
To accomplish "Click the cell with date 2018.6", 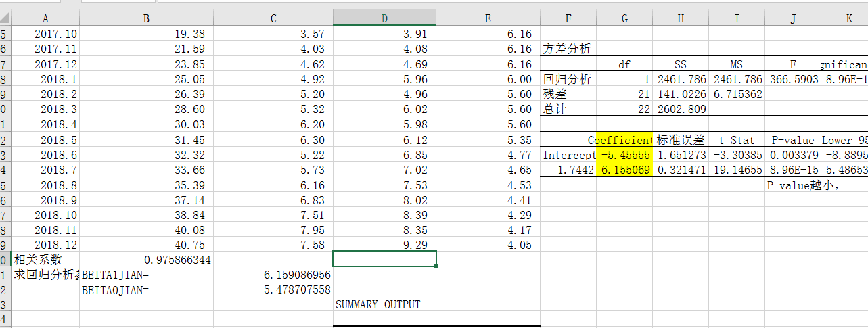I will point(45,155).
